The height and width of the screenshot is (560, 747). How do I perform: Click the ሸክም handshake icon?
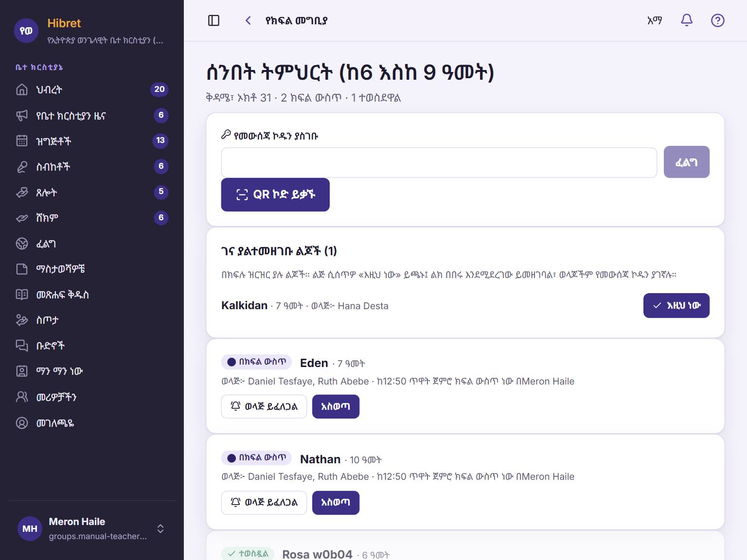click(22, 218)
